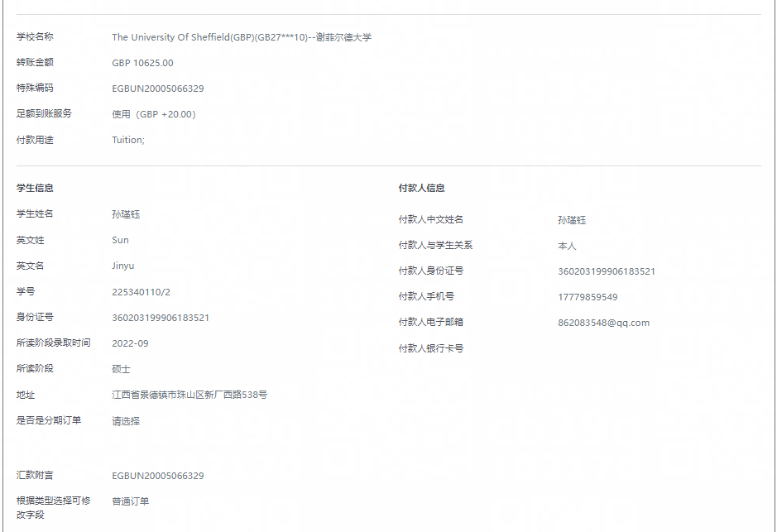Screen dimensions: 777x532
Task: Click the study stage value 硕士
Action: (x=121, y=369)
